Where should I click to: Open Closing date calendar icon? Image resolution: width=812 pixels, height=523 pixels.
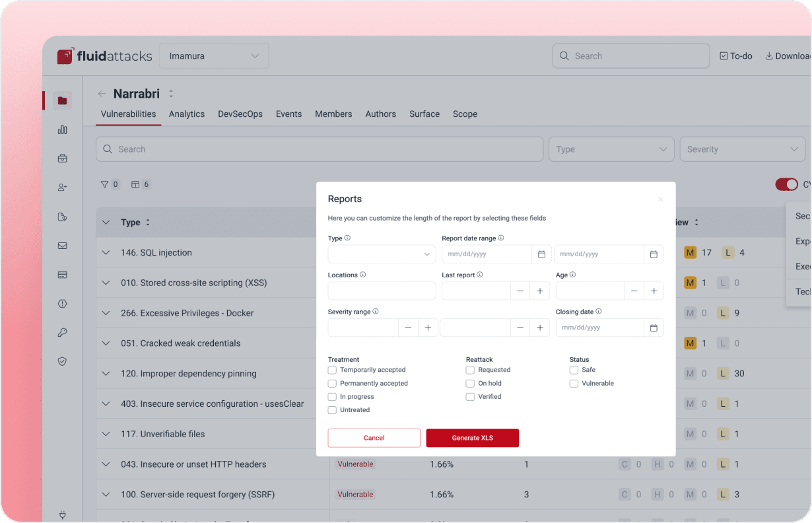(x=654, y=328)
